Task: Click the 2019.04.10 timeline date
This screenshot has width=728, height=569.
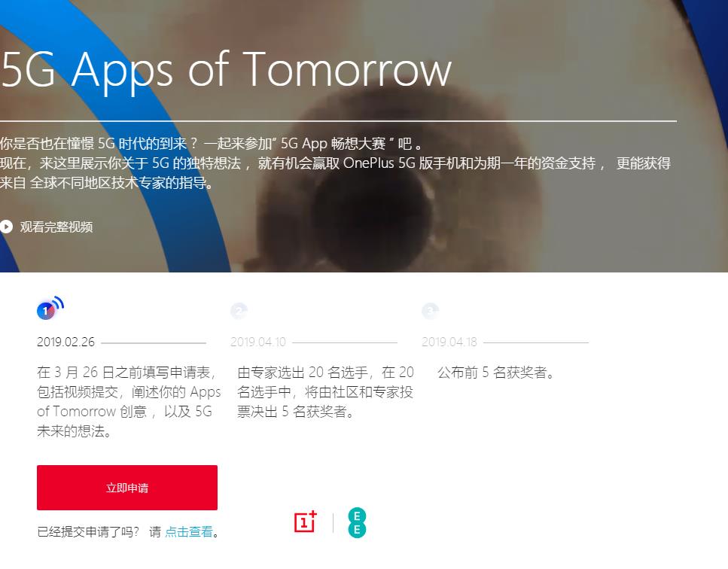Action: (x=258, y=342)
